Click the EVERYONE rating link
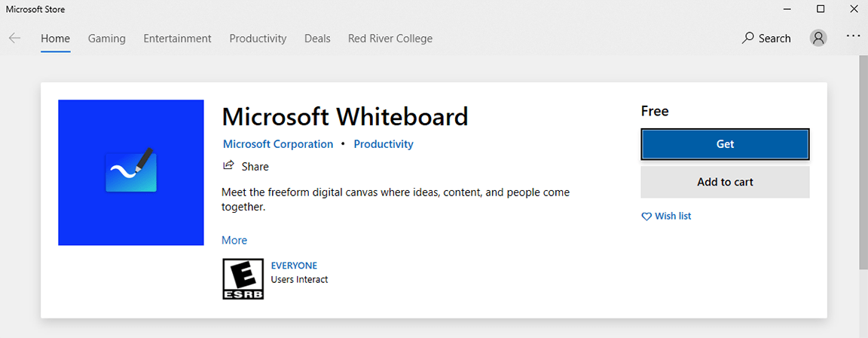The height and width of the screenshot is (338, 868). click(x=294, y=266)
